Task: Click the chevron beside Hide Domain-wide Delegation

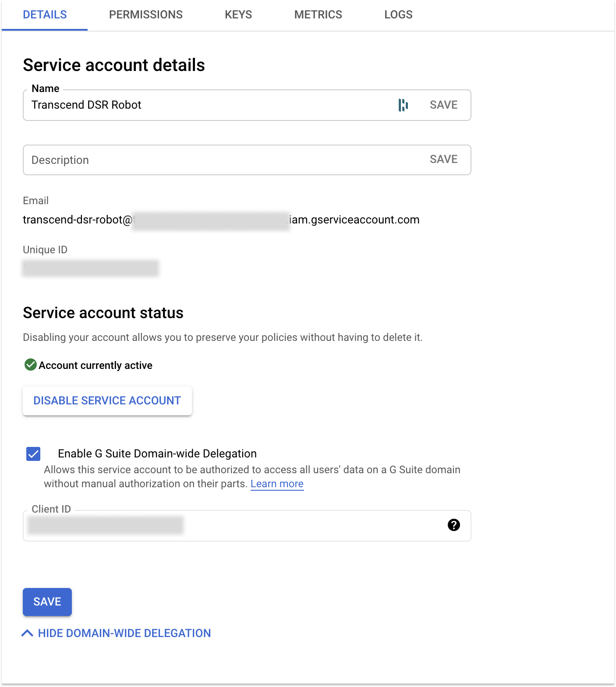Action: 27,633
